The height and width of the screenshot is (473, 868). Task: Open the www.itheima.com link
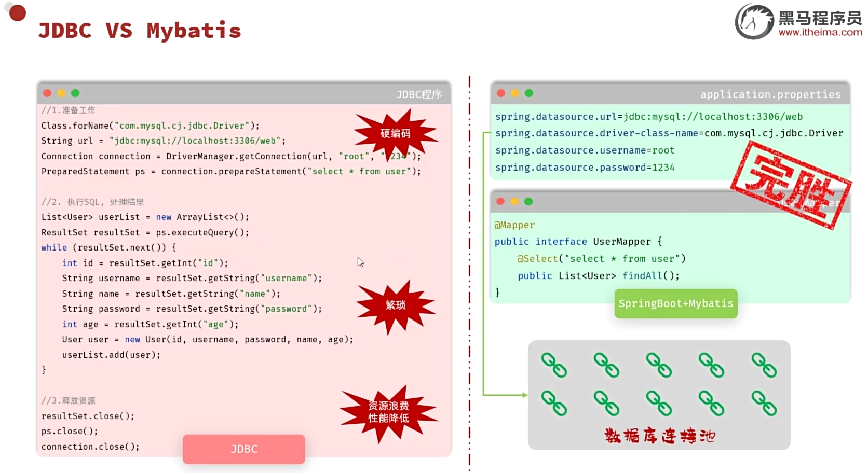pos(820,32)
